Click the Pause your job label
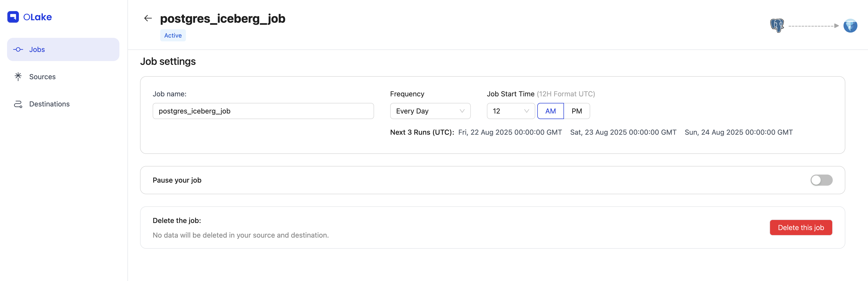Image resolution: width=868 pixels, height=281 pixels. click(177, 180)
